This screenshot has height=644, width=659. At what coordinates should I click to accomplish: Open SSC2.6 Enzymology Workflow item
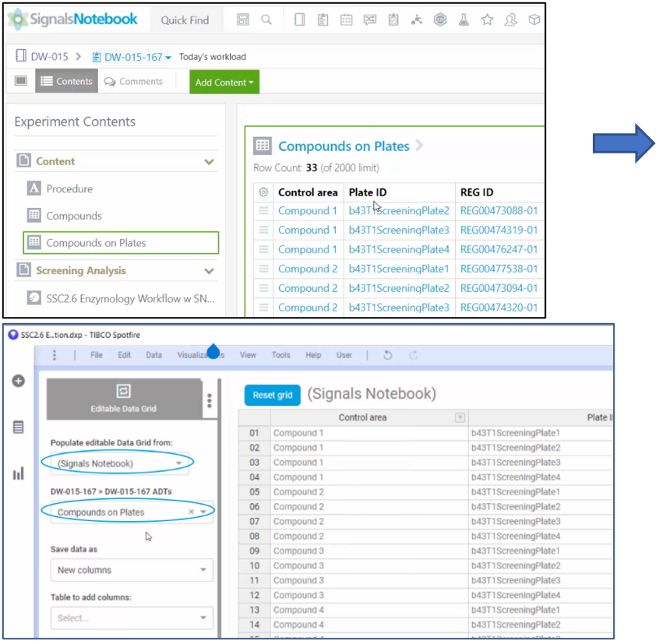130,299
